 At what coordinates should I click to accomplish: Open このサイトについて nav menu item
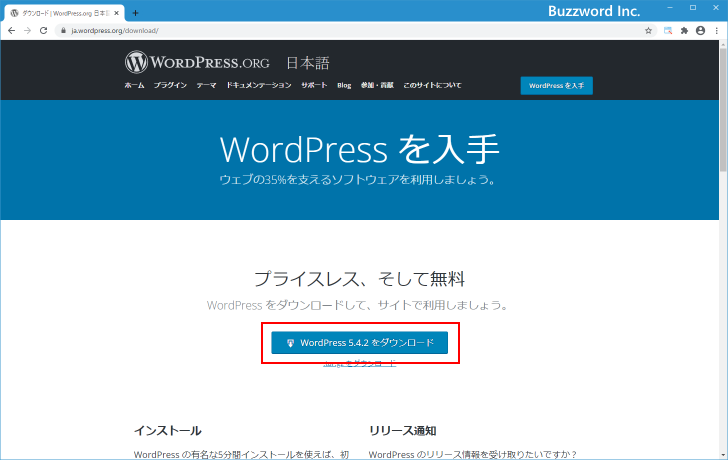click(432, 85)
